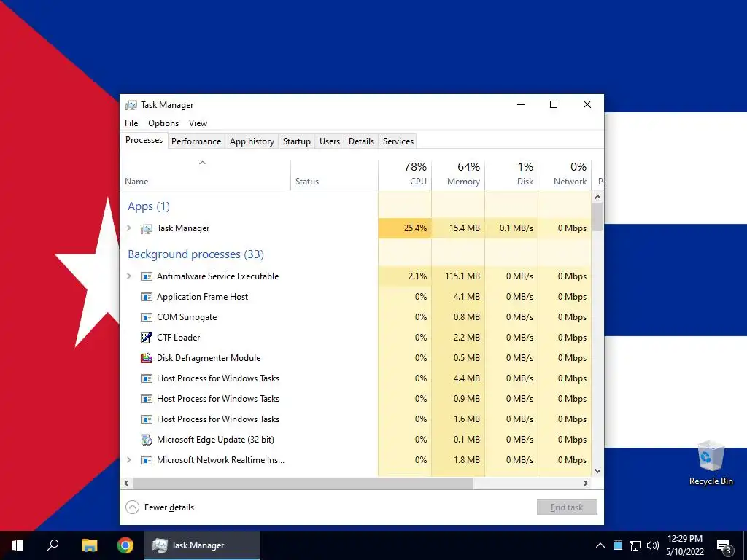Switch to the Performance tab
Screen dimensions: 747x560
click(x=196, y=141)
